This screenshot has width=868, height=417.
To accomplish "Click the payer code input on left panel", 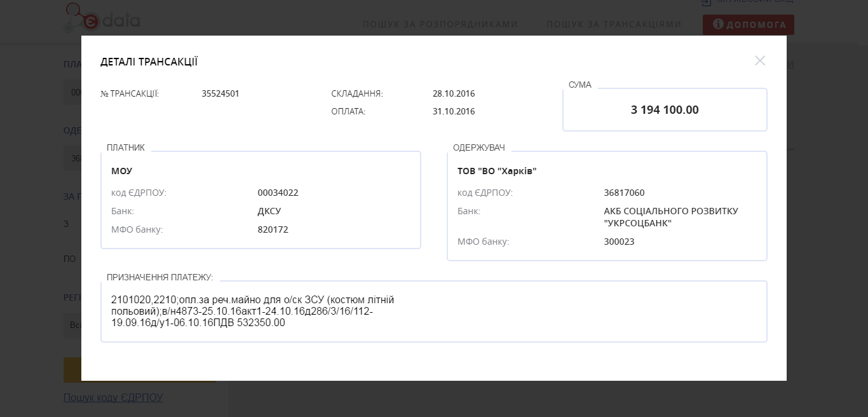I will pyautogui.click(x=72, y=93).
